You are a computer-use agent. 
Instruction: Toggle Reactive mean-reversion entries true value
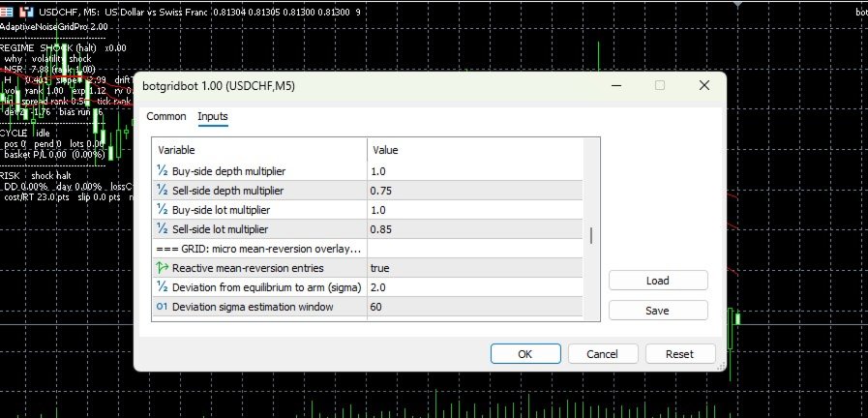475,268
